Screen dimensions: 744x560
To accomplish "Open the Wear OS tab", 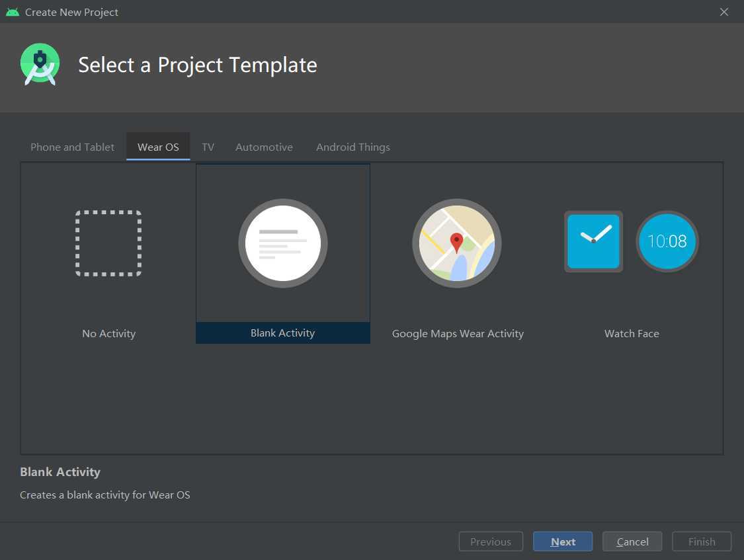I will pyautogui.click(x=158, y=147).
